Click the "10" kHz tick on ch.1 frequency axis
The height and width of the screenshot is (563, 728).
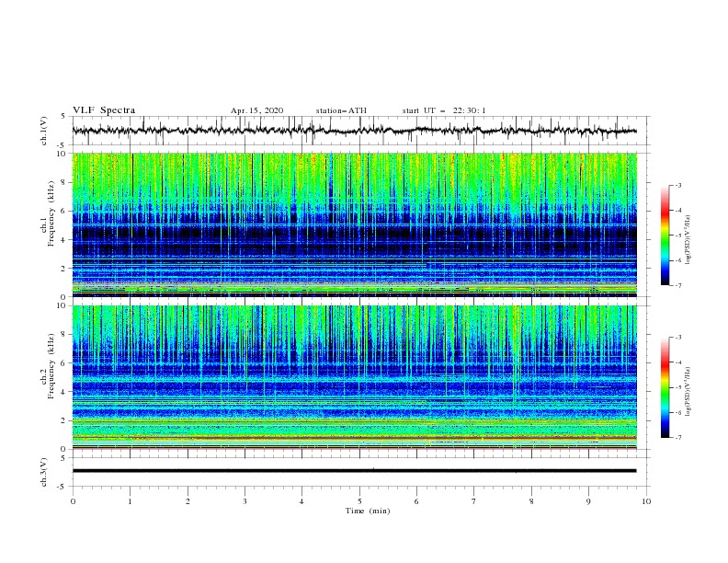coord(63,154)
